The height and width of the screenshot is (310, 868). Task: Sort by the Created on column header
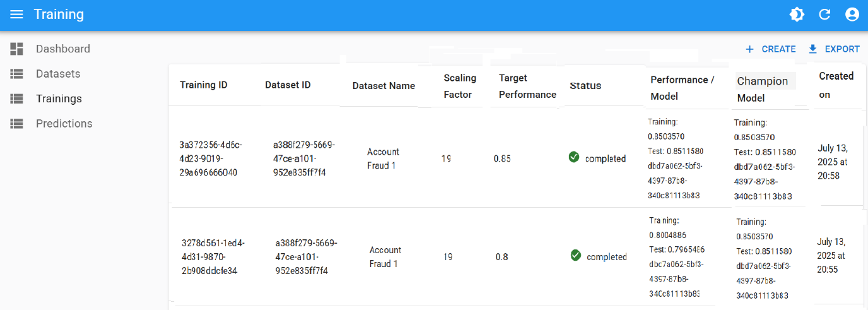(836, 85)
